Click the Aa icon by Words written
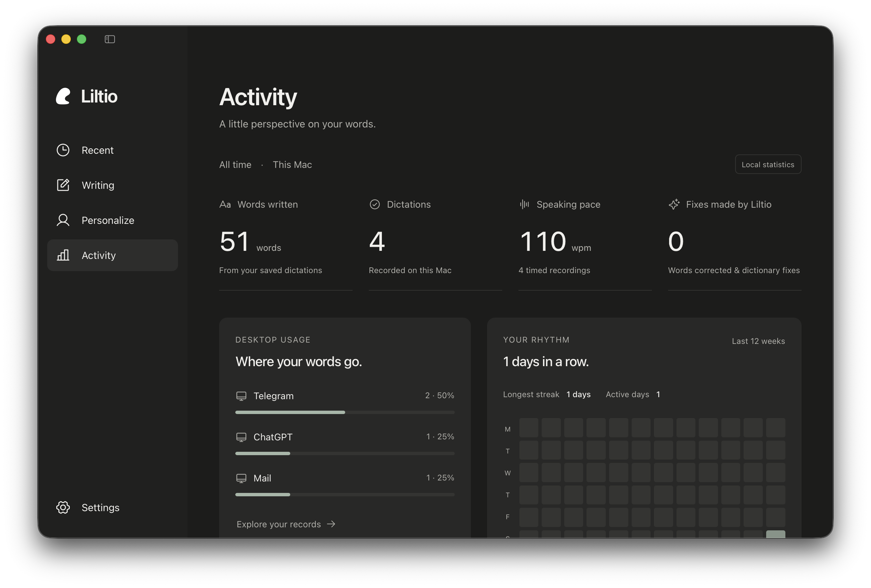 (x=225, y=204)
